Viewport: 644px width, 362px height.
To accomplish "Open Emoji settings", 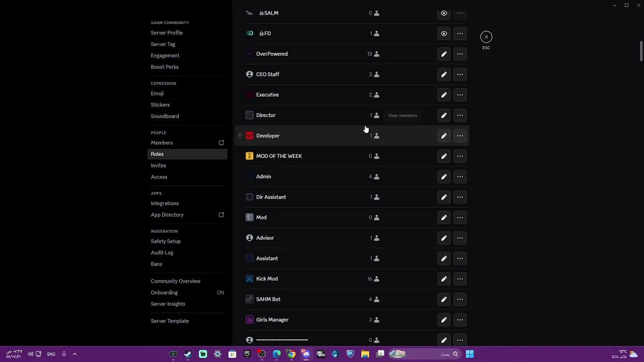I will click(x=157, y=94).
